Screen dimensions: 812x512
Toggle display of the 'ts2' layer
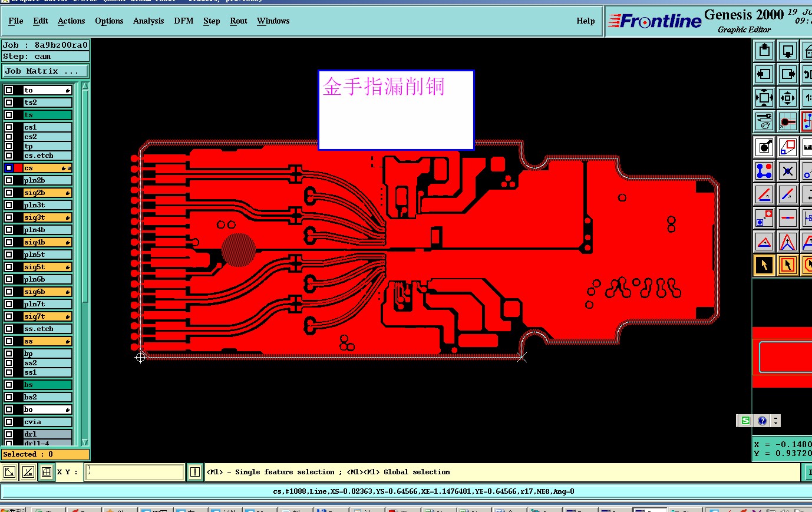click(9, 103)
